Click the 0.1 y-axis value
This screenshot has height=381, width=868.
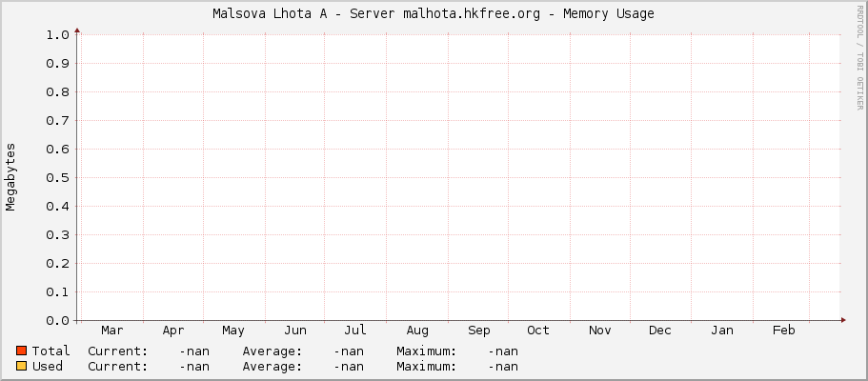pos(57,291)
